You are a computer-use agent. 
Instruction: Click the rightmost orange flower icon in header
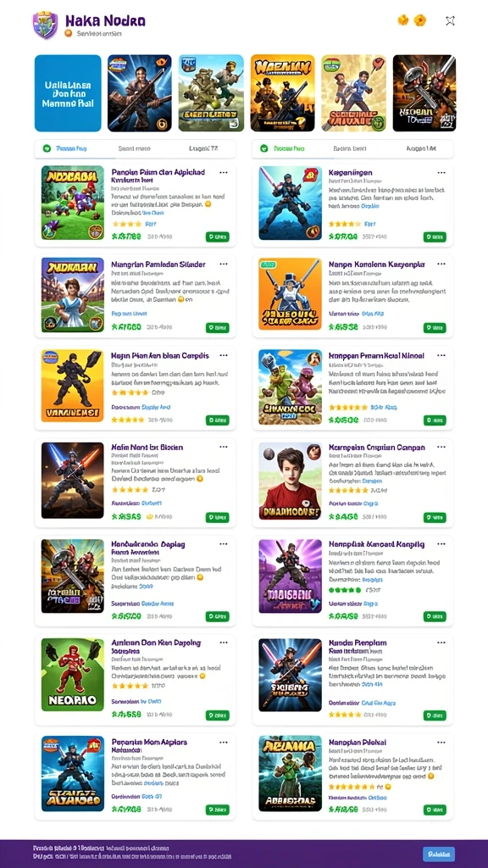coord(420,20)
